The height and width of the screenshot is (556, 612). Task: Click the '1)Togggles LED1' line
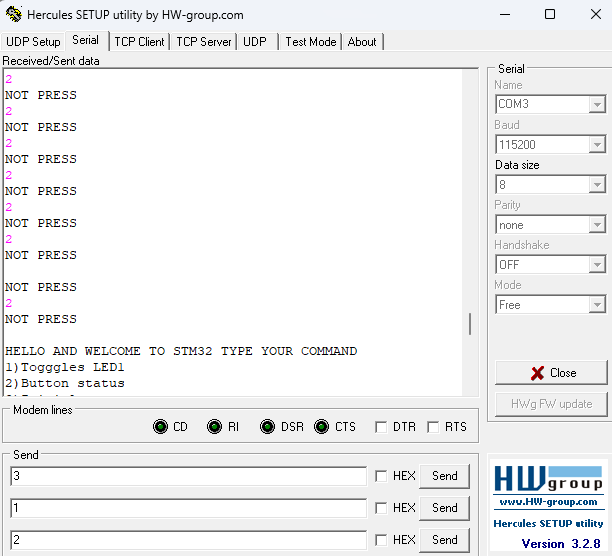point(64,368)
